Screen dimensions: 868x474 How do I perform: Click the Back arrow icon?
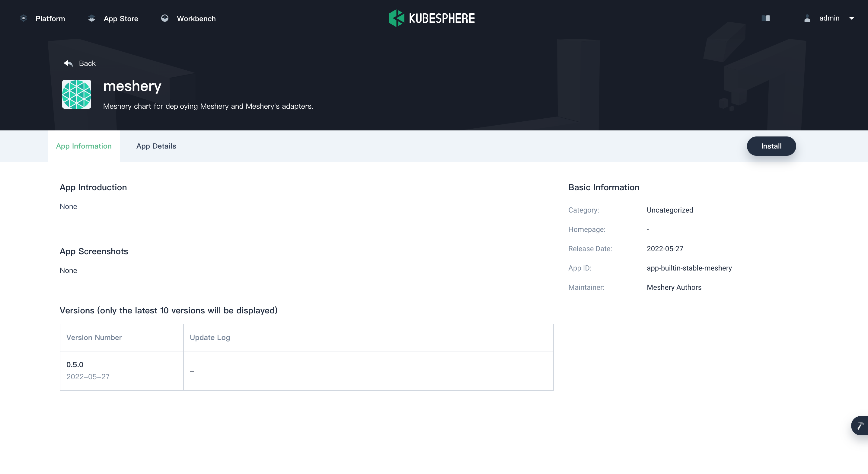click(69, 63)
